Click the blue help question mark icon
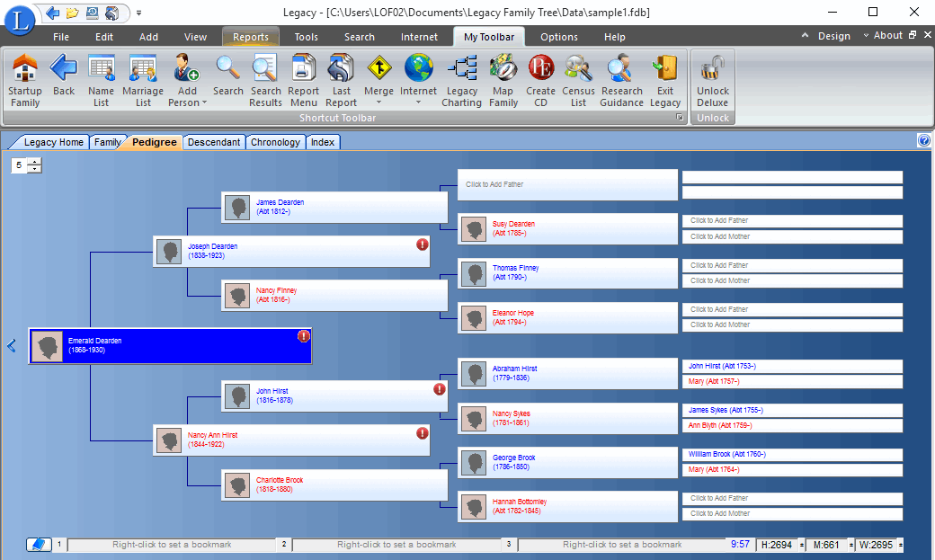This screenshot has height=560, width=935. coord(924,141)
